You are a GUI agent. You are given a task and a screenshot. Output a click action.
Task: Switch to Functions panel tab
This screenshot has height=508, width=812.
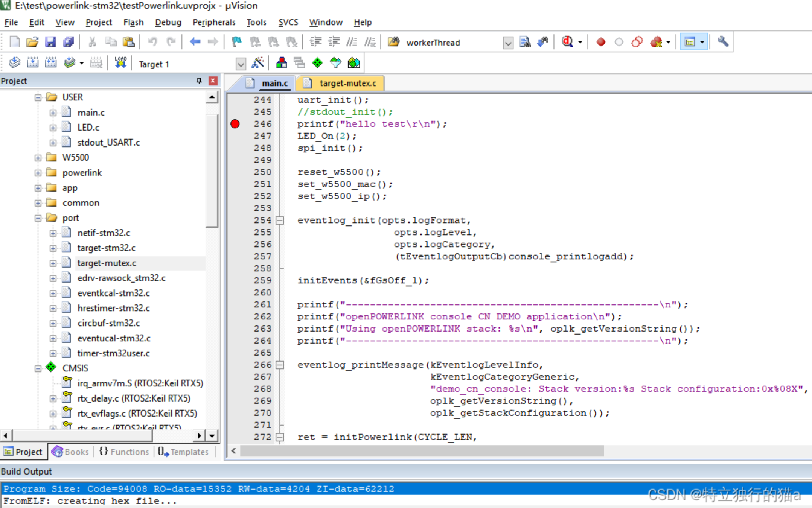pos(124,452)
